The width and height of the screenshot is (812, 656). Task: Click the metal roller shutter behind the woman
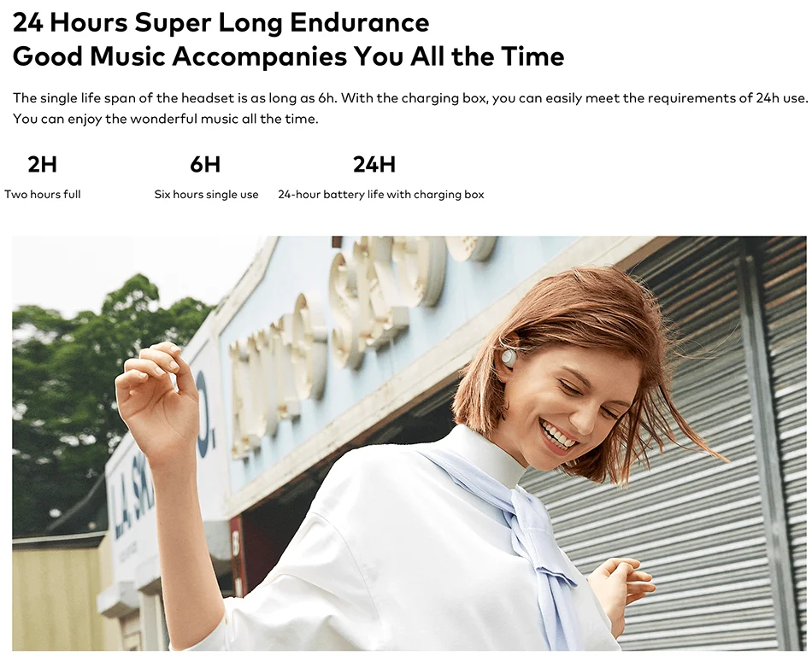pyautogui.click(x=725, y=466)
